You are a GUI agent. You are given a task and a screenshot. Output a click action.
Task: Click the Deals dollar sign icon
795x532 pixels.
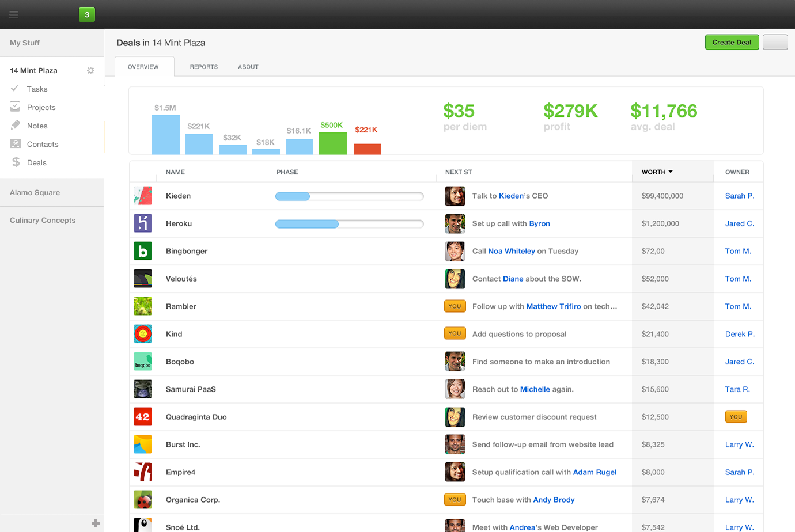(x=16, y=162)
